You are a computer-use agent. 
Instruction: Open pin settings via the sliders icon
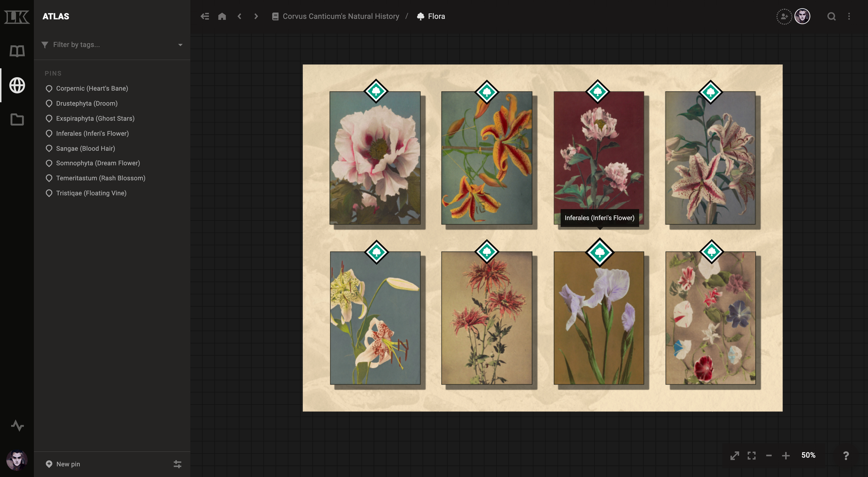[178, 464]
